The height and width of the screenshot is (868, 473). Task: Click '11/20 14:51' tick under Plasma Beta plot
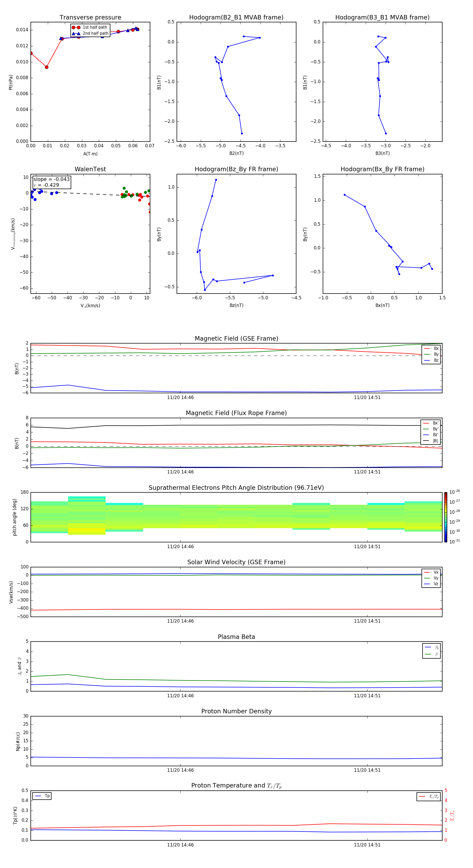pos(367,696)
